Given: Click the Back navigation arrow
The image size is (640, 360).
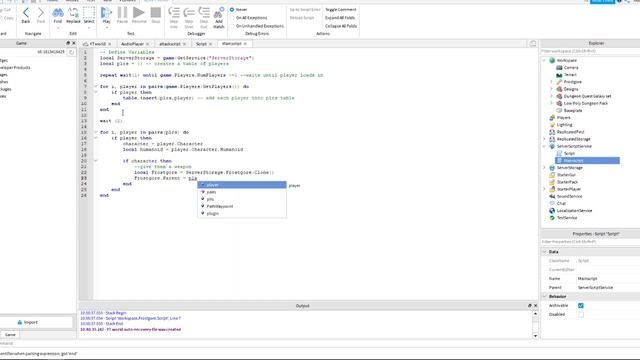Looking at the screenshot, I should click(x=26, y=15).
